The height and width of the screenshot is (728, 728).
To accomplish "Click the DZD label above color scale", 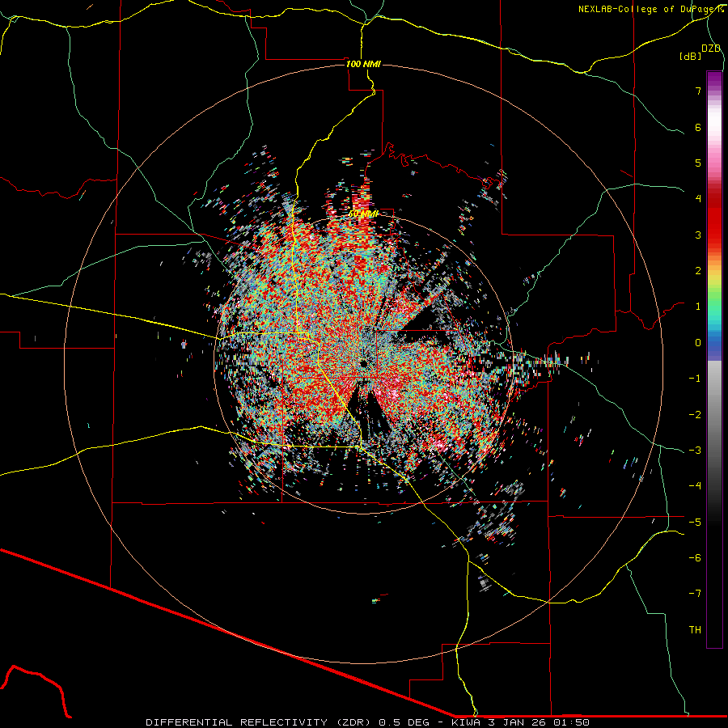I will pyautogui.click(x=711, y=49).
